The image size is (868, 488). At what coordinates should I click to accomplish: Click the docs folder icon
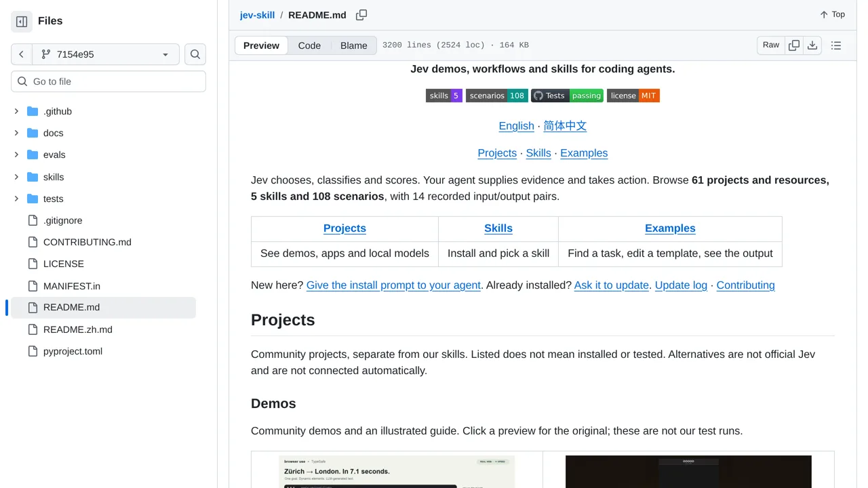(x=33, y=133)
